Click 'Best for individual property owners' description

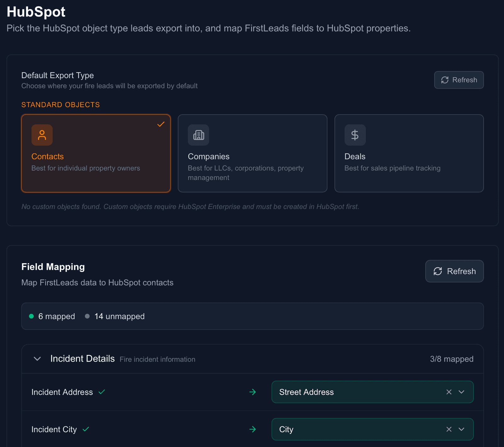[x=86, y=168]
